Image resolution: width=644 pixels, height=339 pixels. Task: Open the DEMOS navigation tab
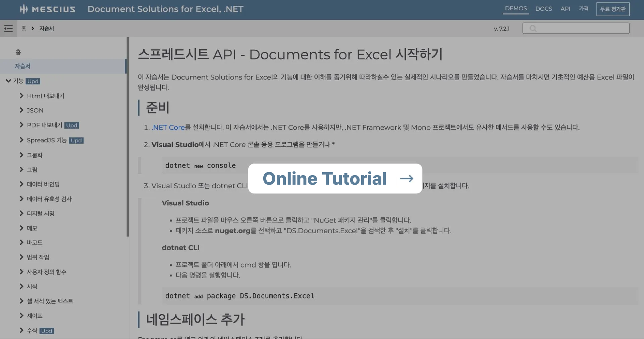516,9
